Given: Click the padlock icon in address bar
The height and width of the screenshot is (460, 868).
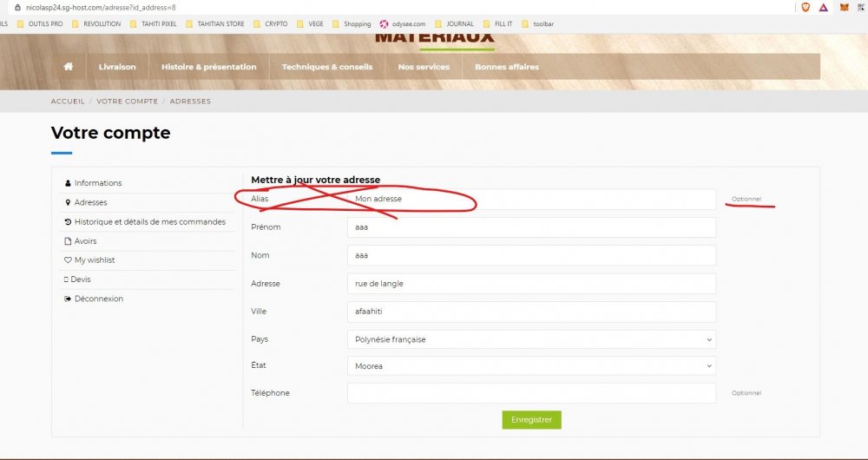Looking at the screenshot, I should point(17,8).
